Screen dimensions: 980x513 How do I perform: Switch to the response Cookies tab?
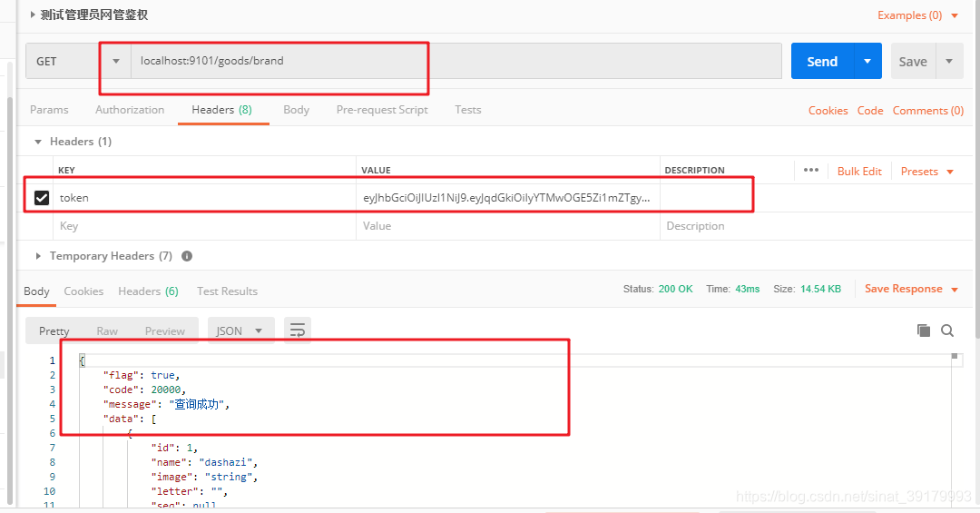click(83, 291)
